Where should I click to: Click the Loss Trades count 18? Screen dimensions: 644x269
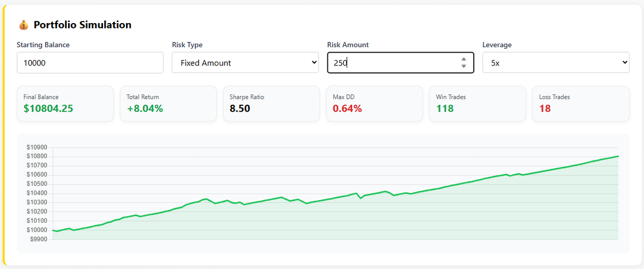click(x=545, y=108)
